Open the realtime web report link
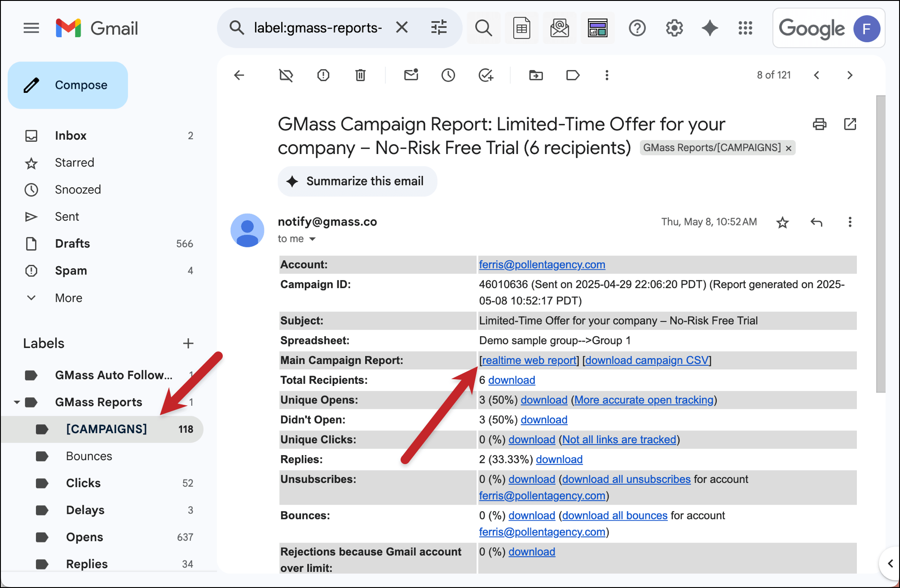This screenshot has width=900, height=588. tap(529, 360)
